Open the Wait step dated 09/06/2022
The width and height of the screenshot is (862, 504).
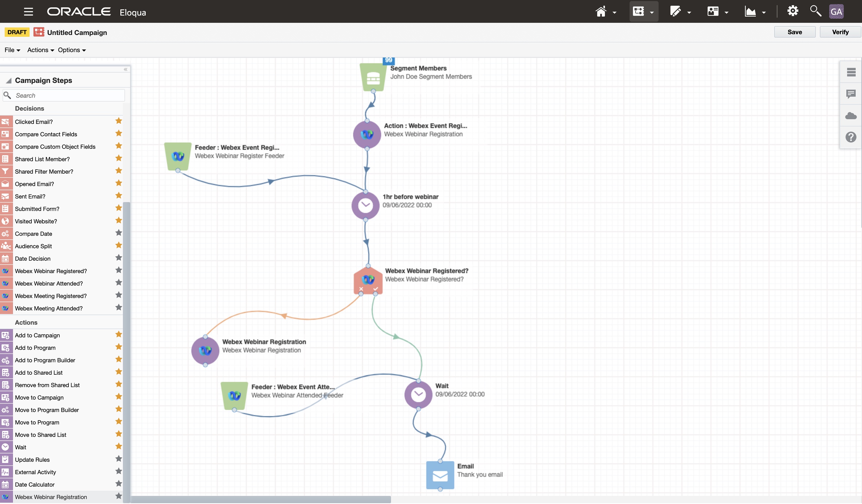418,394
